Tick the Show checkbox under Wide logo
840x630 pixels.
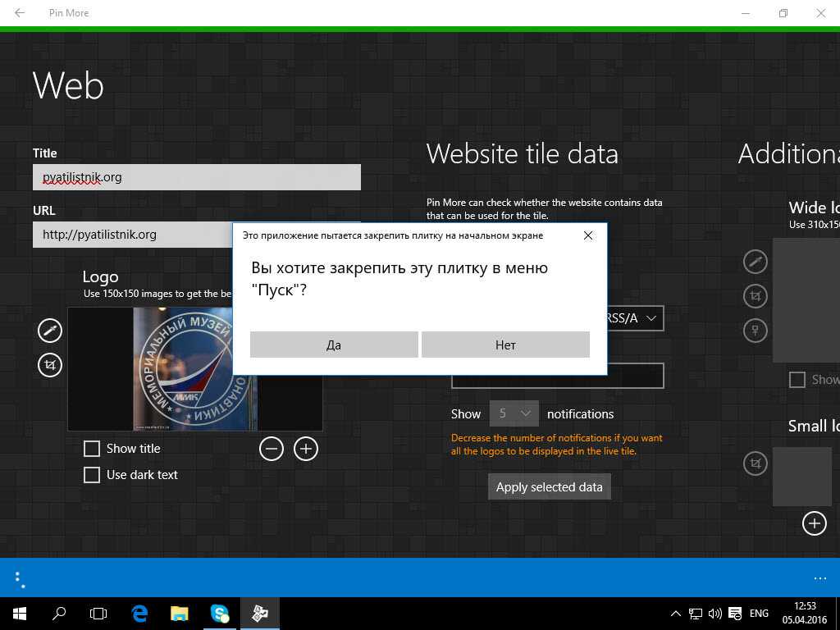pos(797,380)
